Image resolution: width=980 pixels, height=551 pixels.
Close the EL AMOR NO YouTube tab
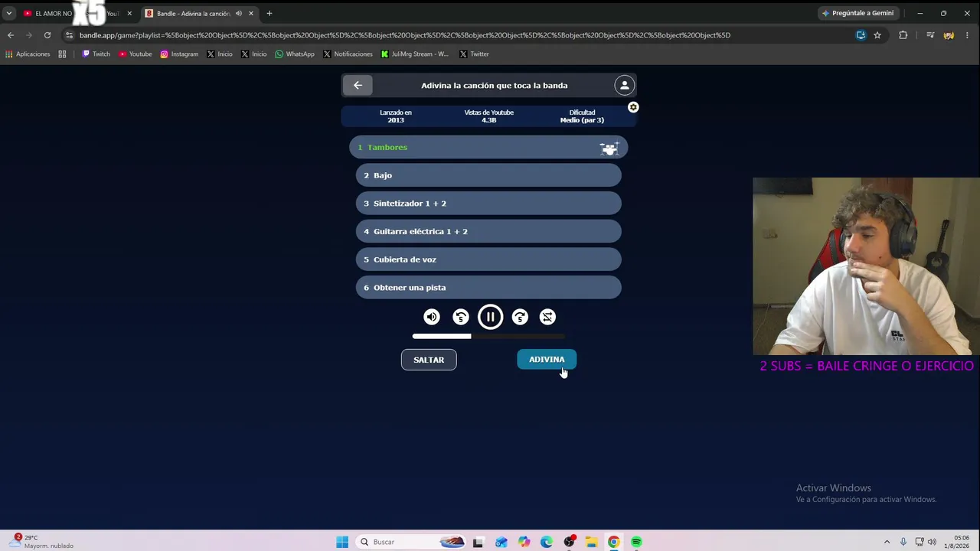coord(129,13)
